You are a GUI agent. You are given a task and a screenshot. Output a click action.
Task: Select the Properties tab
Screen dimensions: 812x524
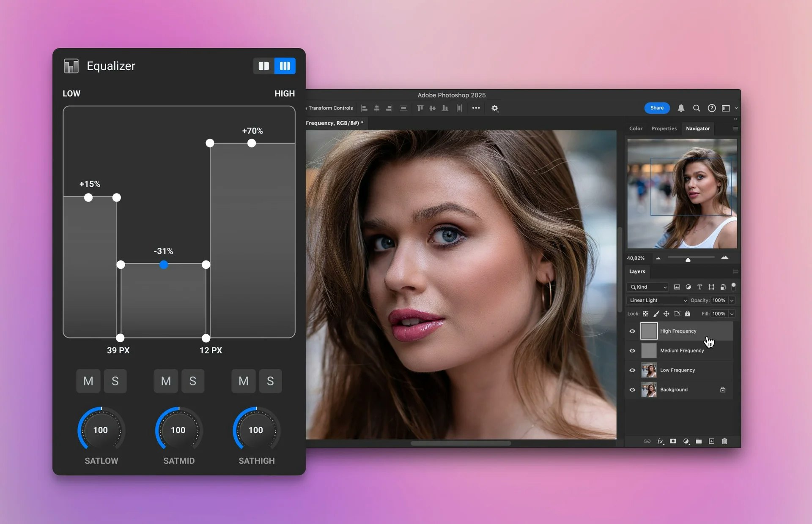(x=664, y=128)
